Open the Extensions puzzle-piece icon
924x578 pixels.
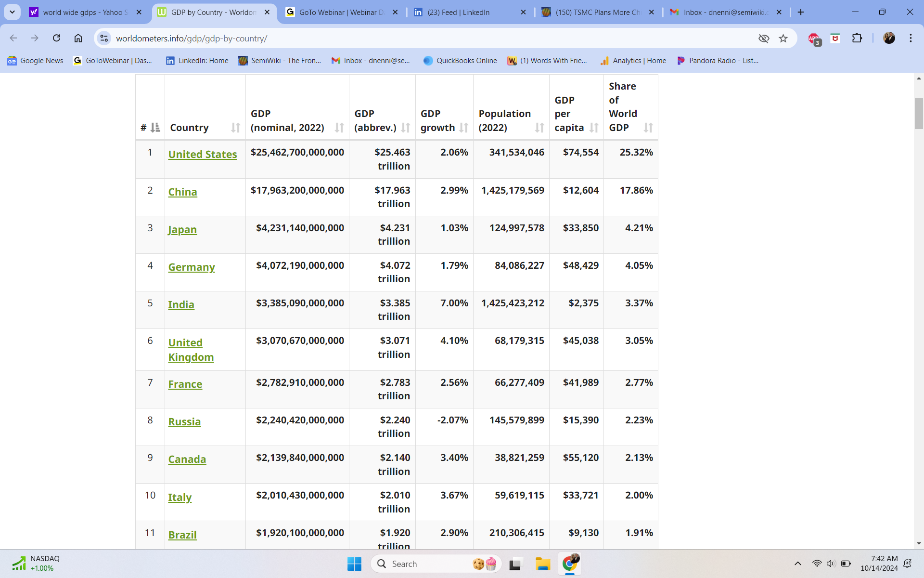(x=857, y=38)
